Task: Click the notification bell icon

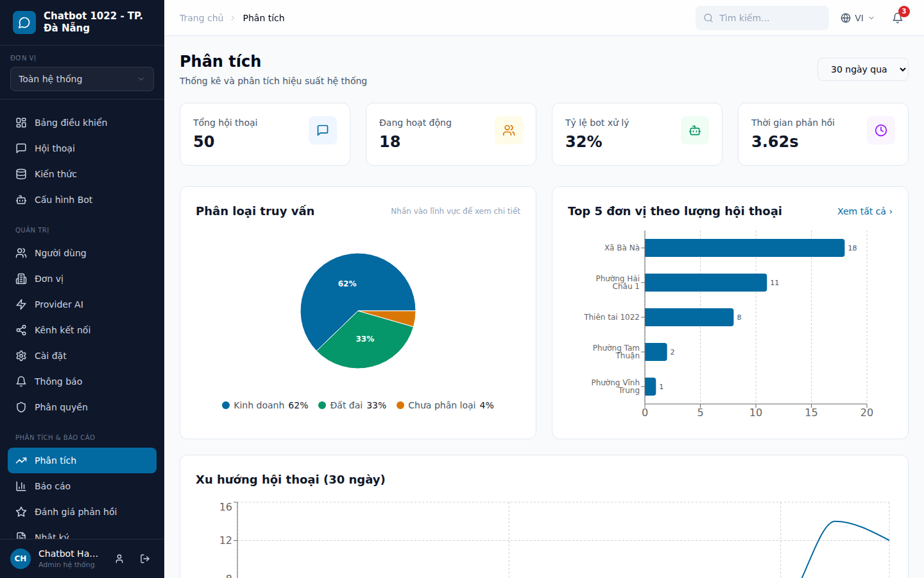Action: 898,18
